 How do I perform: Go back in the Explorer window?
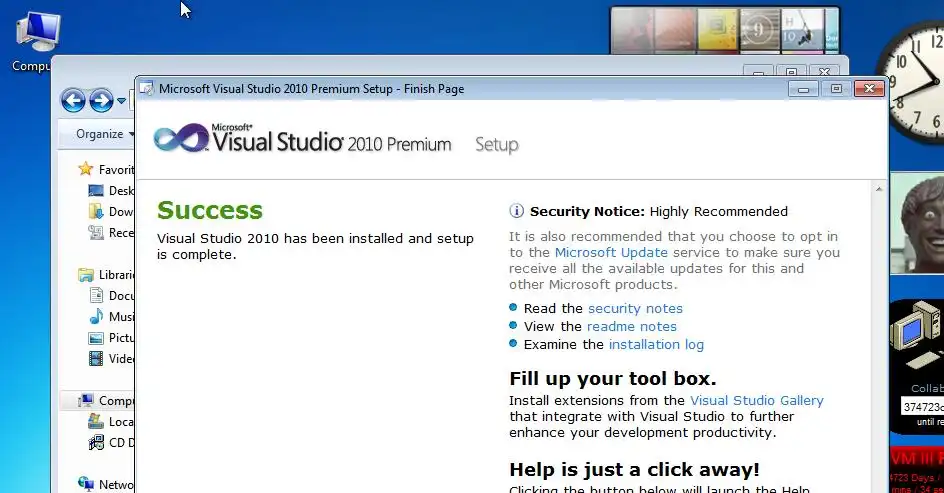pos(73,100)
